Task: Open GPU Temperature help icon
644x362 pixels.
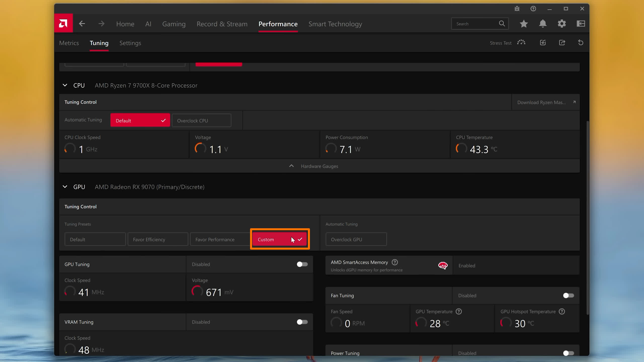Action: [x=459, y=311]
